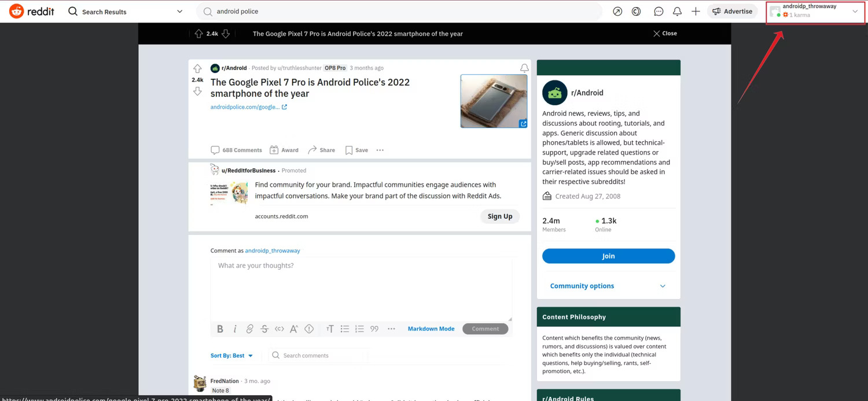868x401 pixels.
Task: Open the androidp_throwaway user menu
Action: (x=815, y=12)
